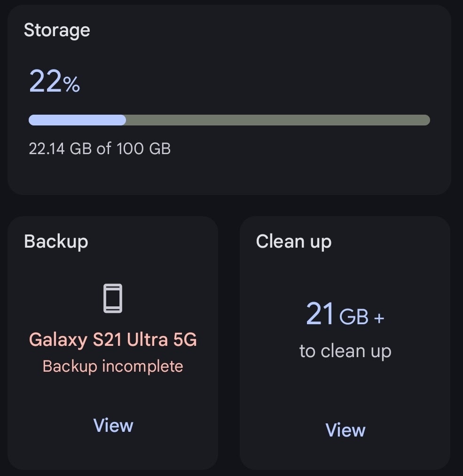This screenshot has height=476, width=463.
Task: Tap the phone device icon in Backup
Action: click(113, 298)
